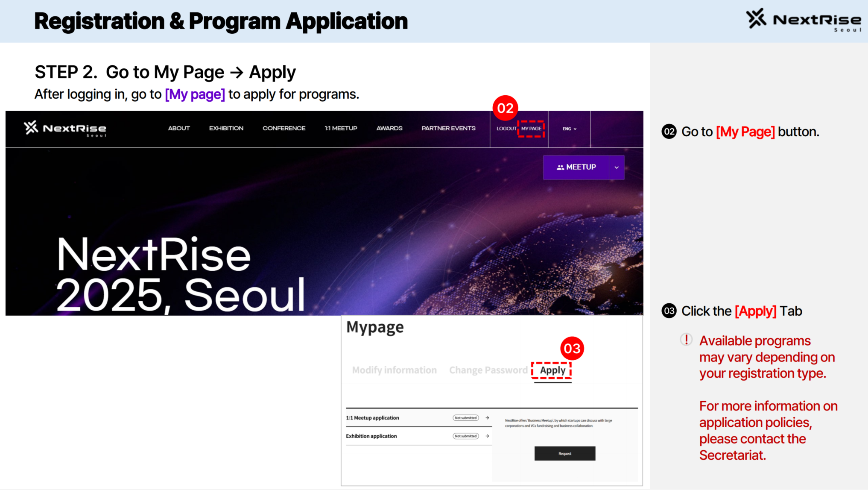The image size is (868, 490).
Task: Click the arrow next to Exhibition application
Action: pyautogui.click(x=487, y=436)
